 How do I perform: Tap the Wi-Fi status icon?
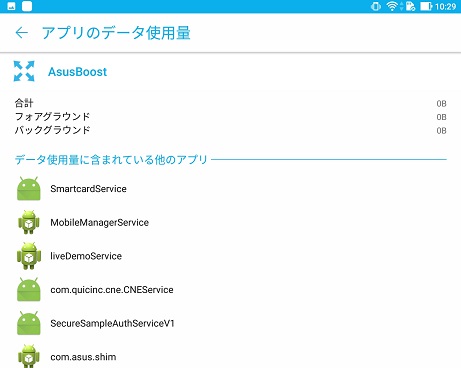392,6
